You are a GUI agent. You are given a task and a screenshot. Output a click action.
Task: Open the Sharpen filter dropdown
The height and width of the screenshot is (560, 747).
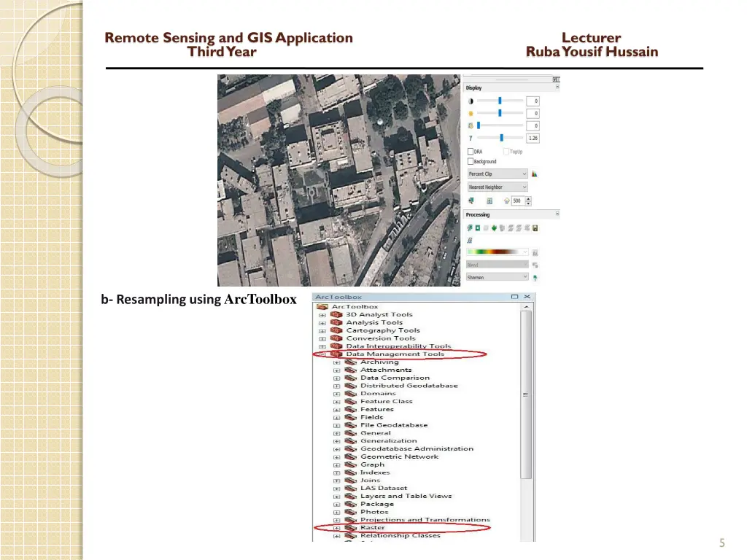498,277
